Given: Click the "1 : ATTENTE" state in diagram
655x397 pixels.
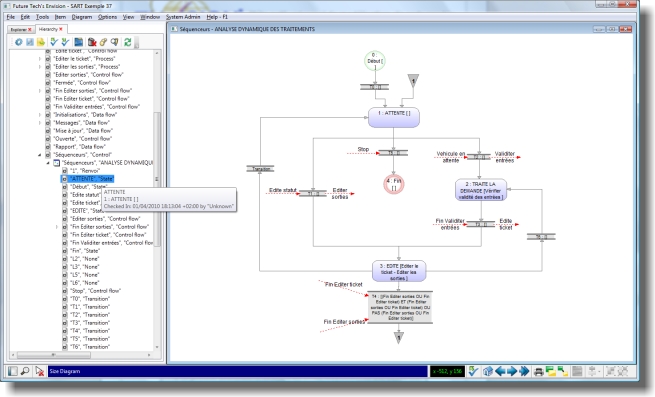Looking at the screenshot, I should click(394, 117).
